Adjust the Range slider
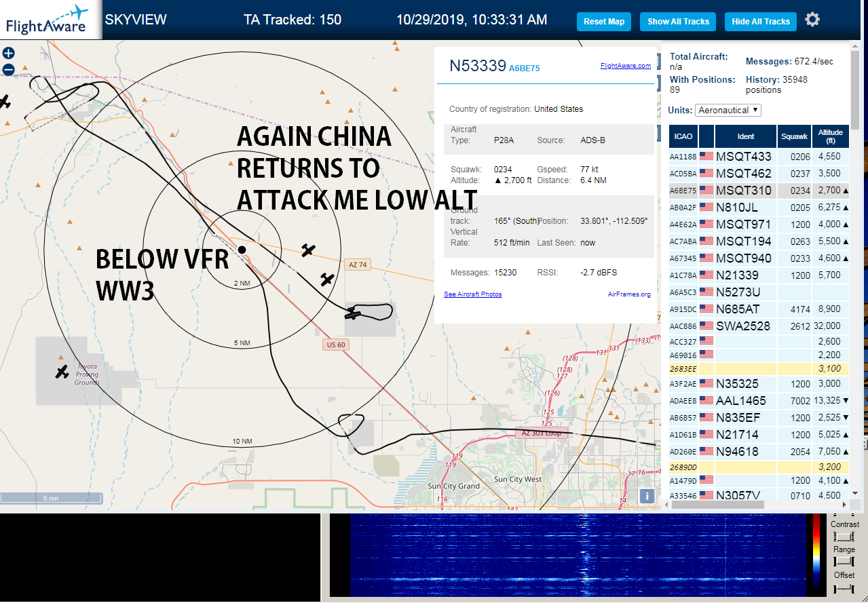This screenshot has width=868, height=603. click(844, 562)
